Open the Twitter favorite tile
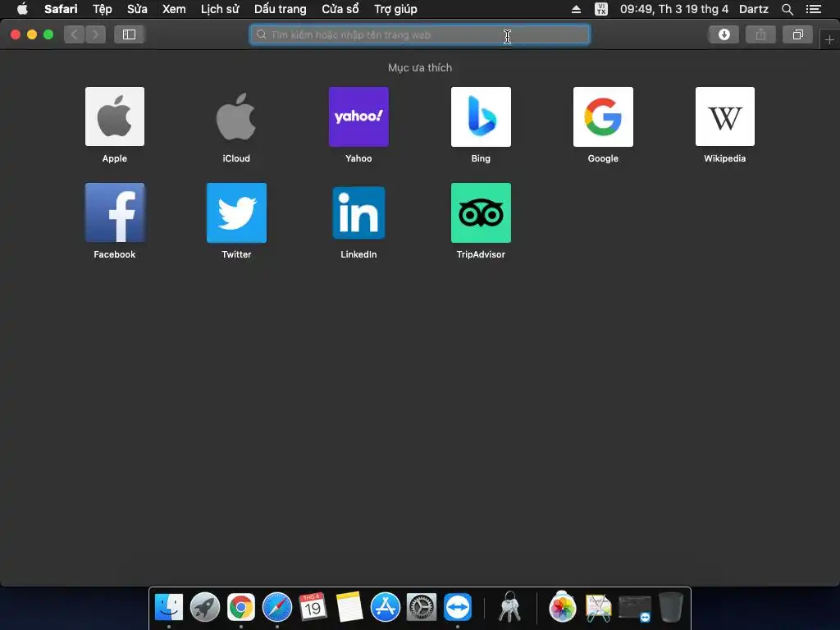840x630 pixels. click(236, 212)
